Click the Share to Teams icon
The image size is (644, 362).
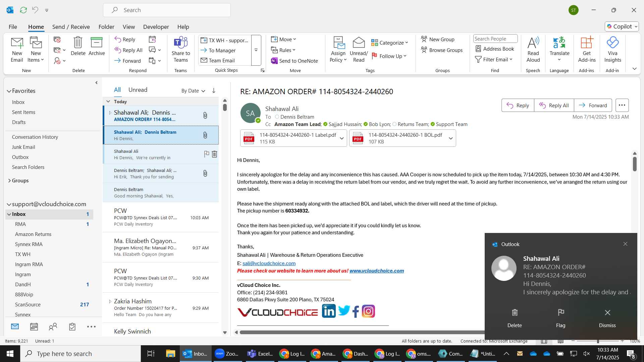181,50
